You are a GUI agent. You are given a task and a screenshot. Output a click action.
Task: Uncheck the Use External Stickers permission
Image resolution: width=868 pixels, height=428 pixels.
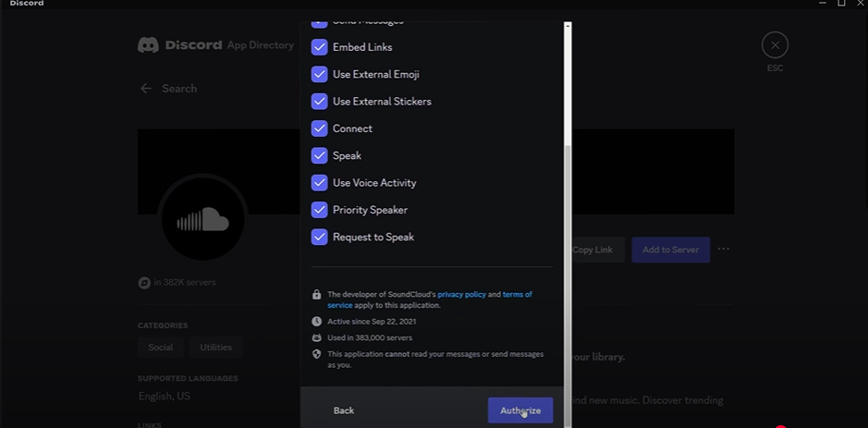click(320, 102)
